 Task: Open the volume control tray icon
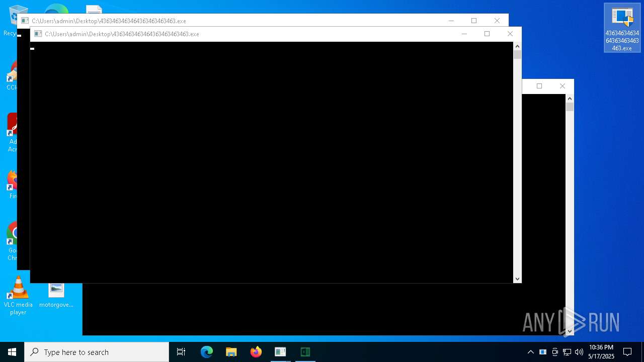tap(579, 352)
